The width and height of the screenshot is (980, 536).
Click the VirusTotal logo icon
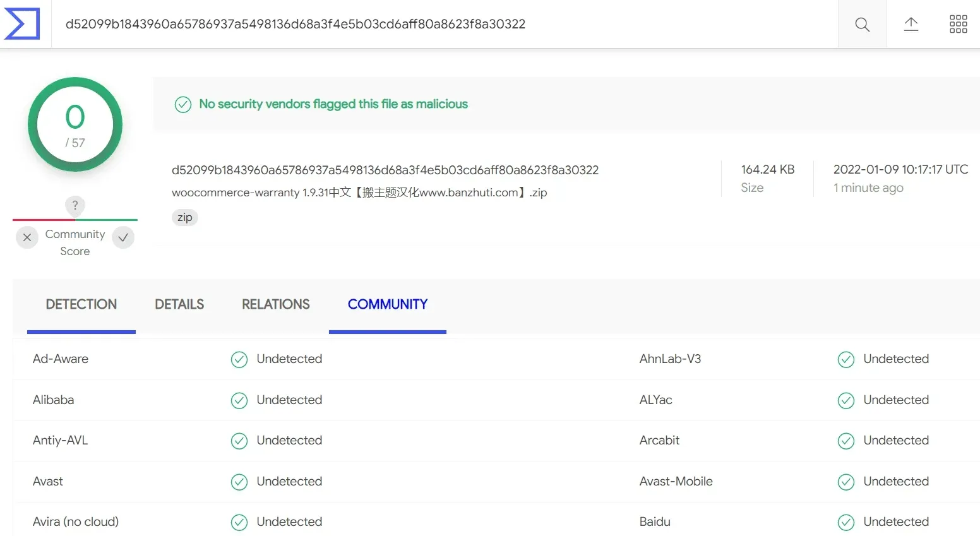23,24
